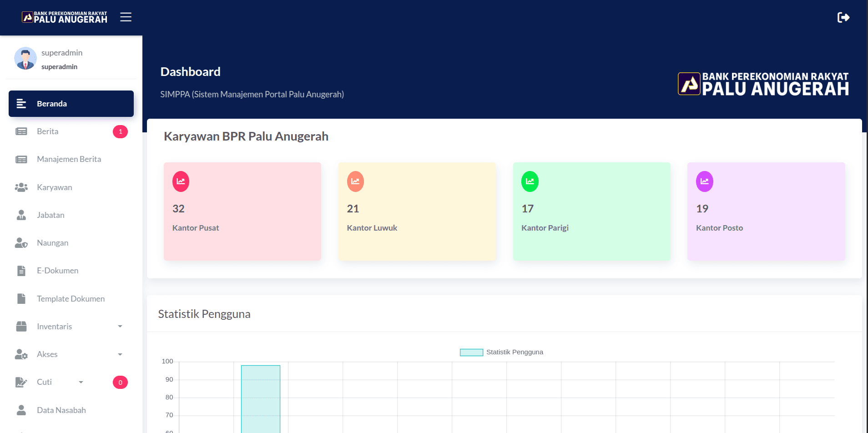Click the superadmin profile avatar
The image size is (868, 433).
click(25, 58)
